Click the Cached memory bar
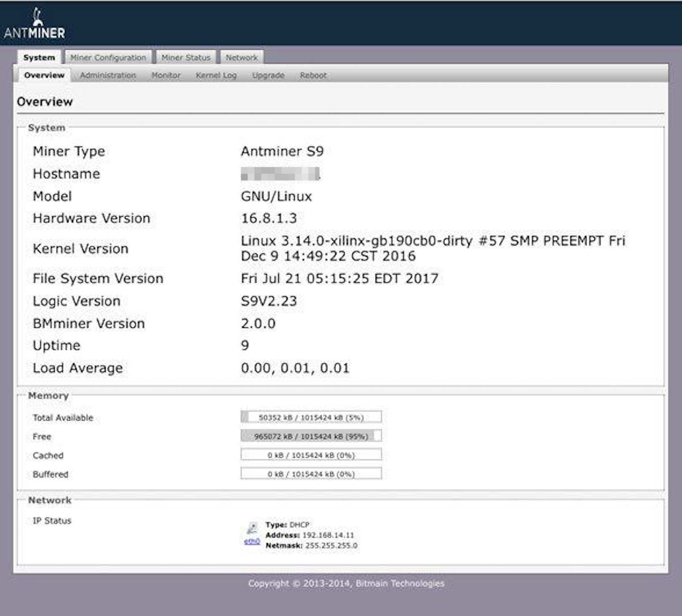 [x=311, y=455]
